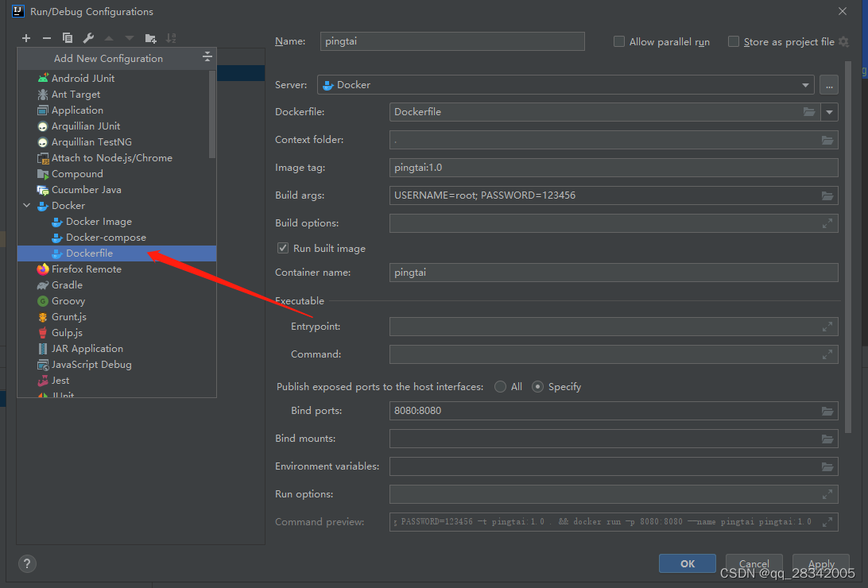
Task: Select Arquillian TestNG configuration type
Action: point(116,141)
